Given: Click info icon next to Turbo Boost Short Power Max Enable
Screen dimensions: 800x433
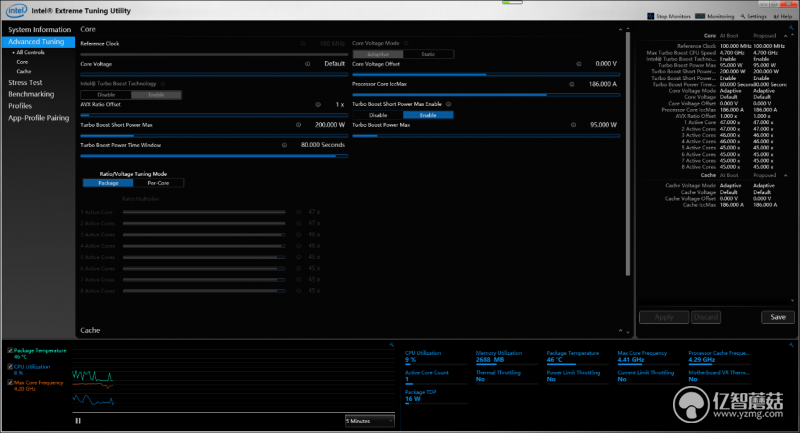Looking at the screenshot, I should pyautogui.click(x=448, y=104).
